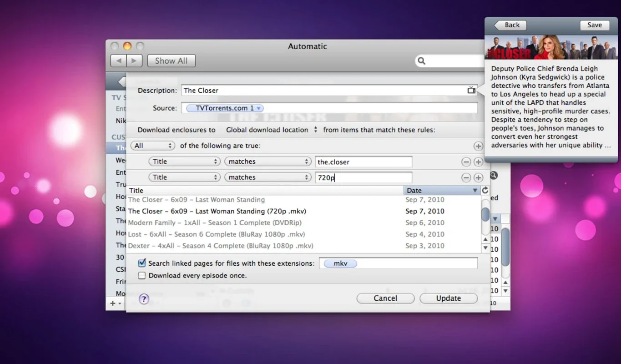Open Title dropdown in 720p rule
The image size is (621, 364).
(x=185, y=177)
